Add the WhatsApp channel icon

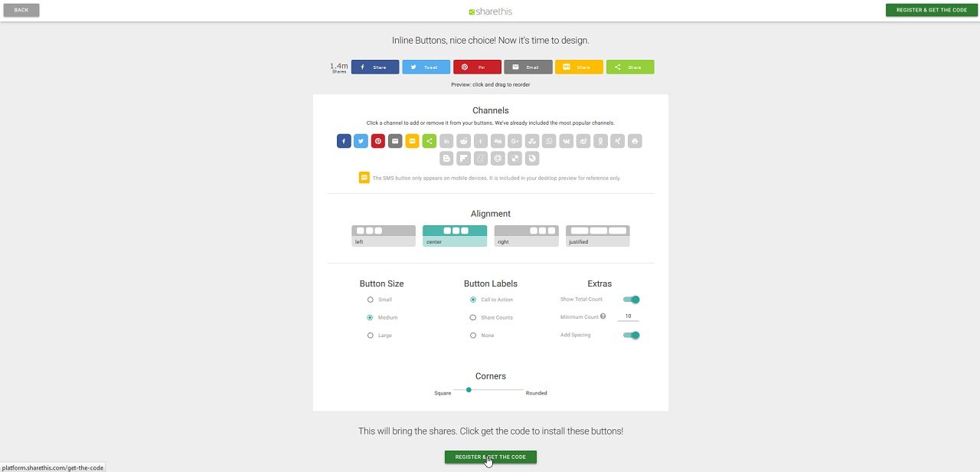(x=549, y=141)
